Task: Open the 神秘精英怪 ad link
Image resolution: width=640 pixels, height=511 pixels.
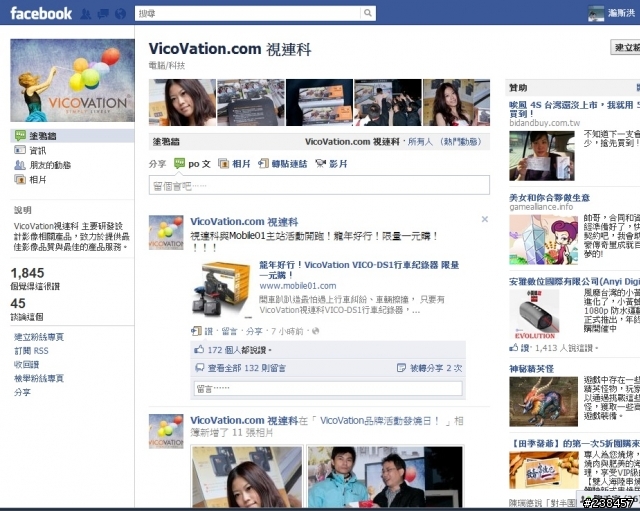Action: tap(531, 369)
